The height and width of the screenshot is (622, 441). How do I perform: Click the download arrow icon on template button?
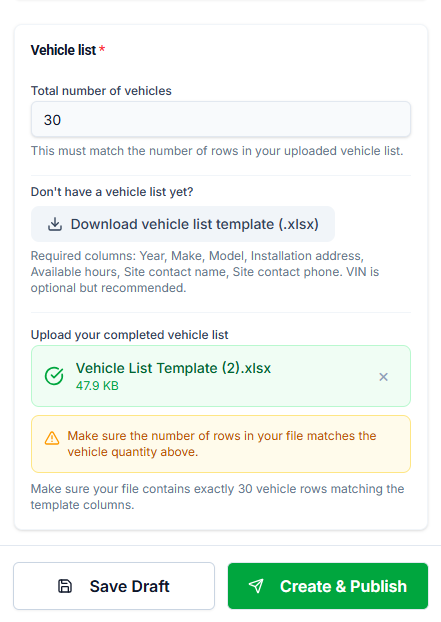(55, 224)
